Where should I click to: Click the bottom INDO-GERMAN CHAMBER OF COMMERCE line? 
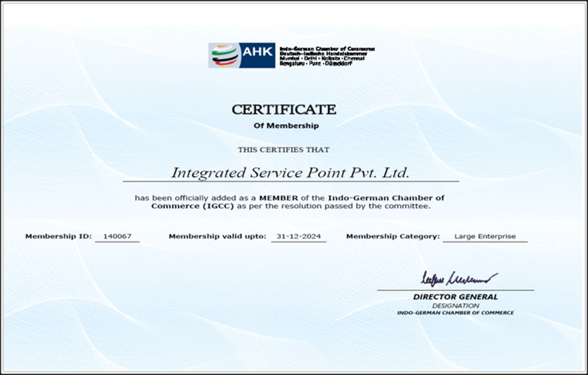pos(455,313)
